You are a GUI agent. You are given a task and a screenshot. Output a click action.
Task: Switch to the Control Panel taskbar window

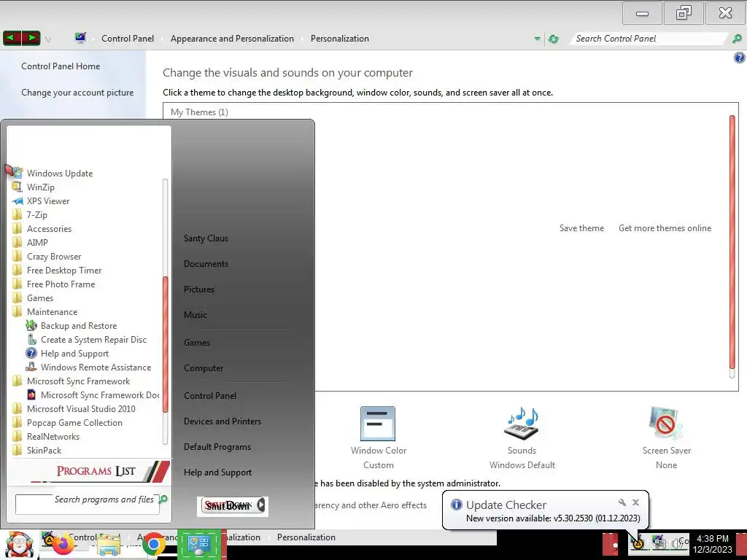[199, 544]
